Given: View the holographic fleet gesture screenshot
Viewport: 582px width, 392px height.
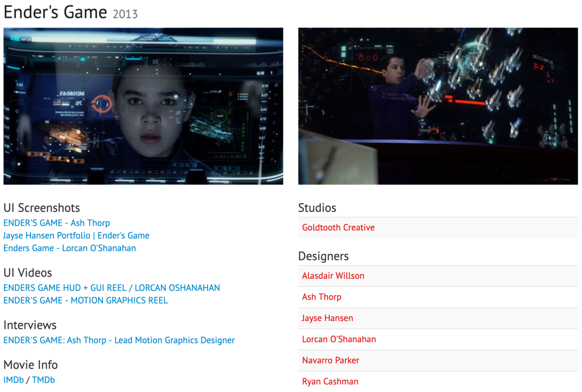Looking at the screenshot, I should point(438,106).
